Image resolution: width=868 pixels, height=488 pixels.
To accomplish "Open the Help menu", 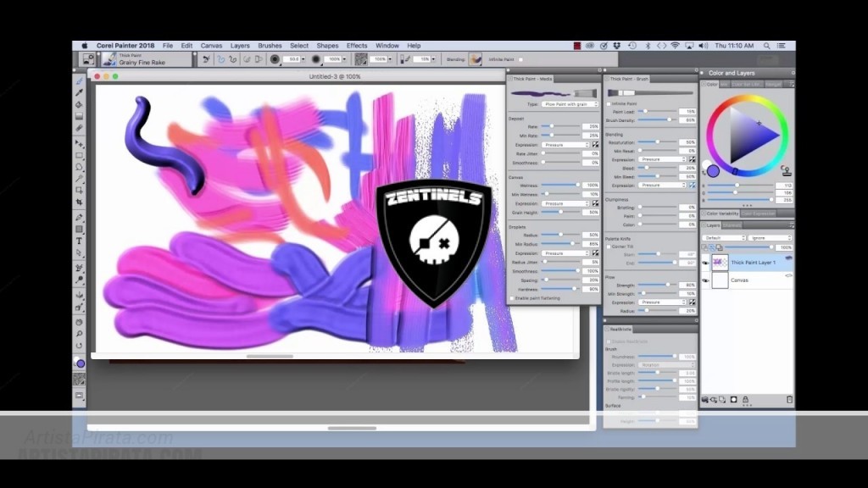I will tap(414, 46).
